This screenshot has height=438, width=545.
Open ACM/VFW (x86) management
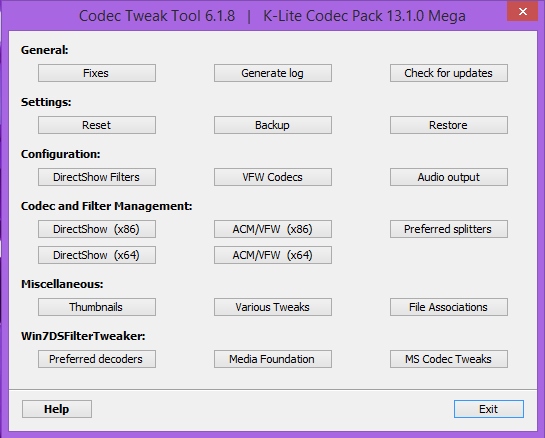pos(273,229)
